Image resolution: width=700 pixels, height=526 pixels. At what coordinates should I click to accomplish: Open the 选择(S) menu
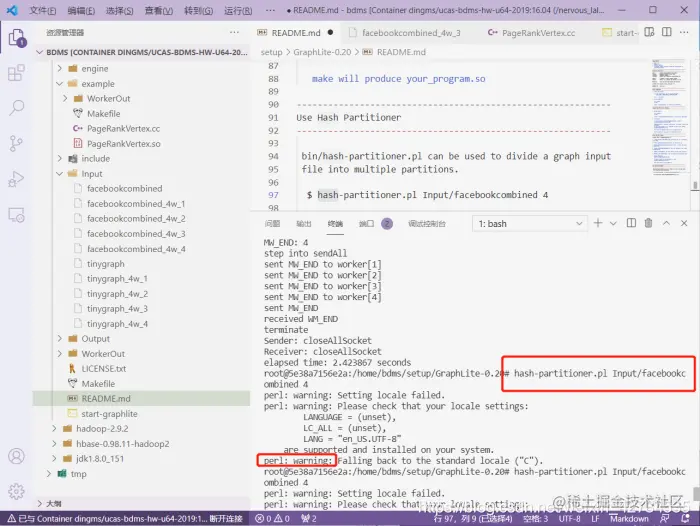coord(120,10)
